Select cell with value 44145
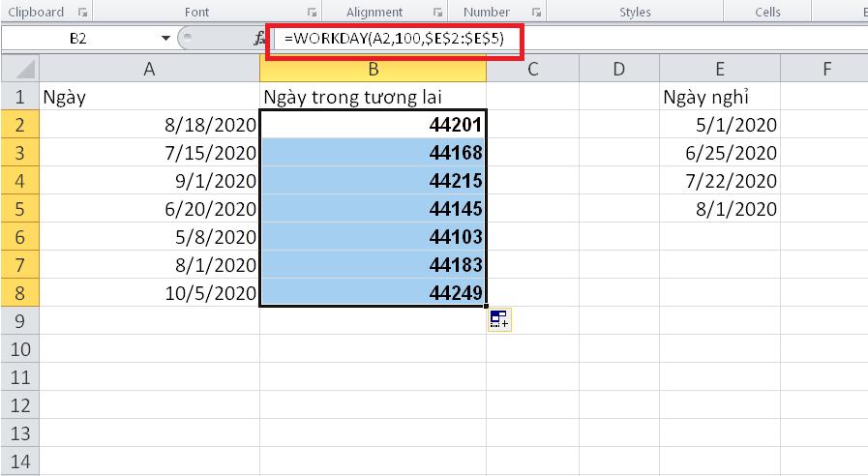868x476 pixels. pos(374,209)
